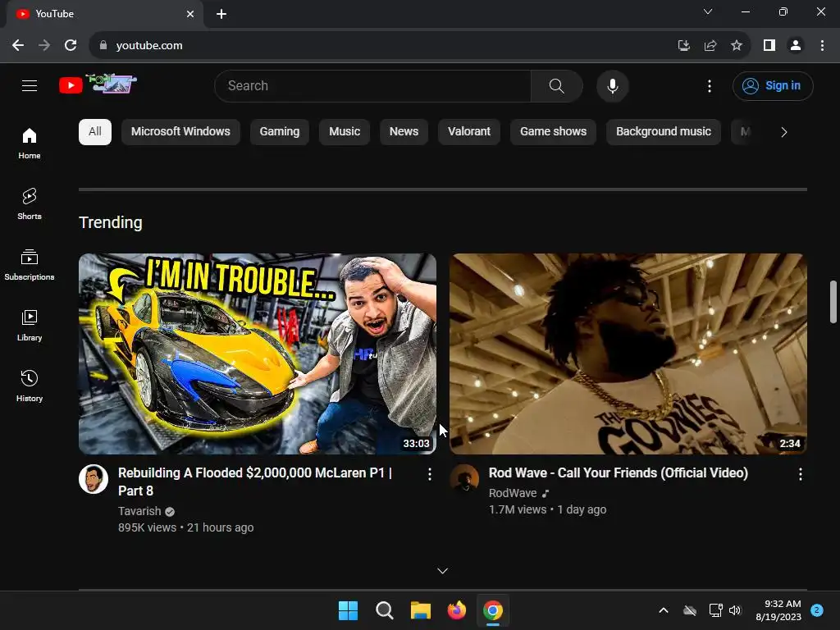This screenshot has height=630, width=840.
Task: Click the search magnifier button
Action: (557, 85)
